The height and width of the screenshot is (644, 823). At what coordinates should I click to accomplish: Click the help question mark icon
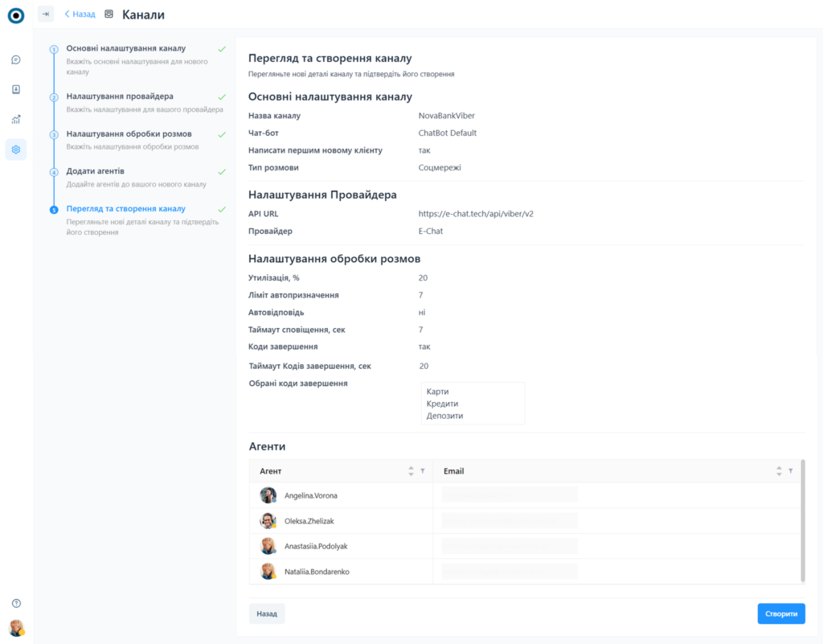click(16, 603)
